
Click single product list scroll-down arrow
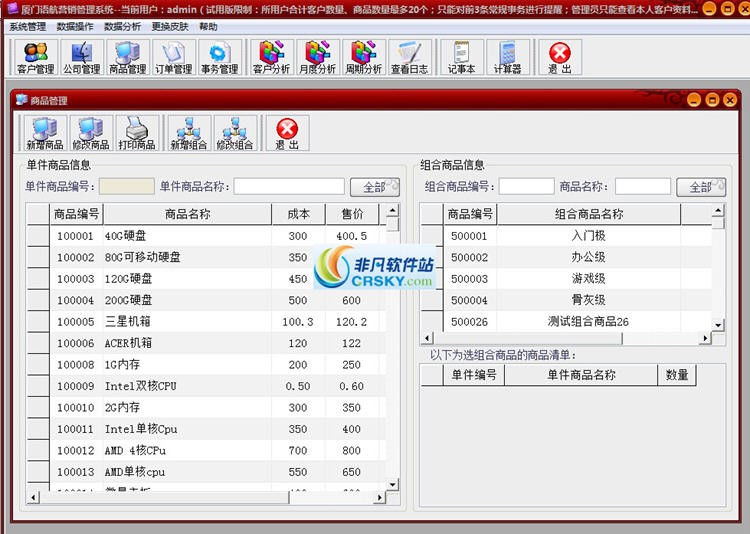click(392, 485)
